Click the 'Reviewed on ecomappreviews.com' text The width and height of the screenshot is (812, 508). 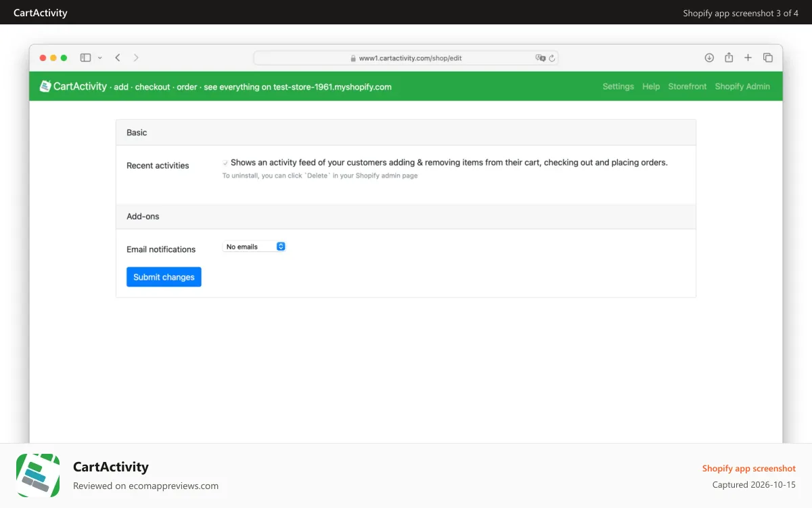145,486
